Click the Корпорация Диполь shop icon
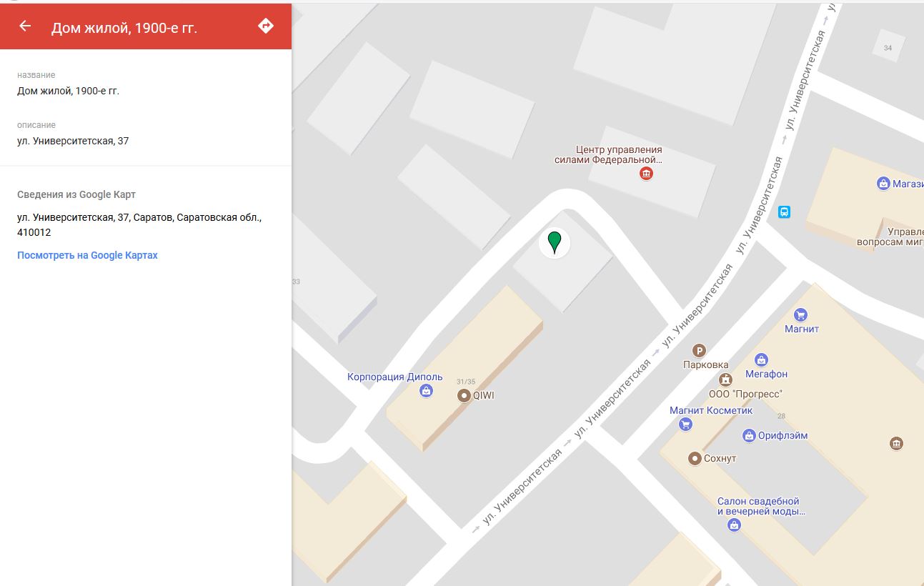 pyautogui.click(x=426, y=391)
